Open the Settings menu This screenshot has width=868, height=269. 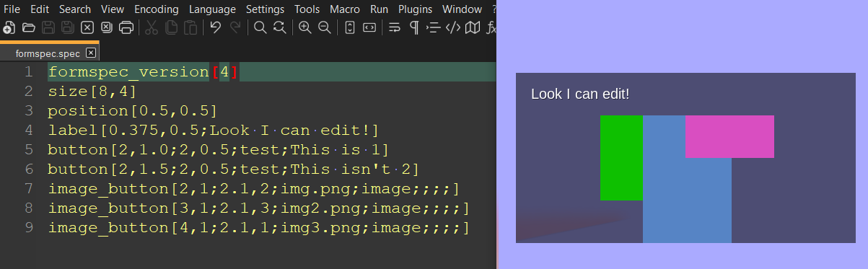(x=265, y=9)
